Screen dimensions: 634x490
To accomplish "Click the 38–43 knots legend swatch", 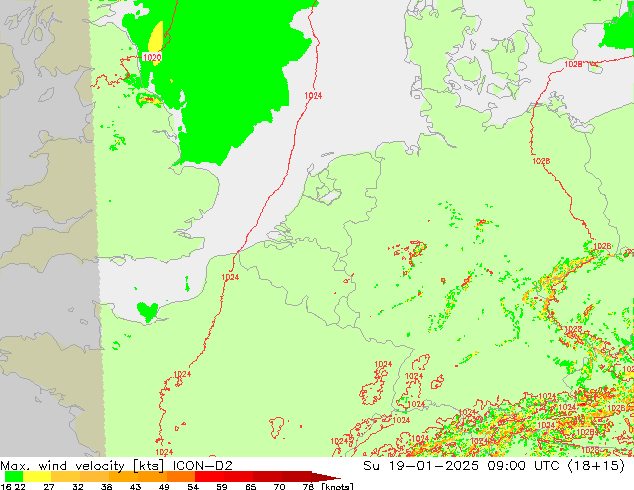I will [x=123, y=477].
